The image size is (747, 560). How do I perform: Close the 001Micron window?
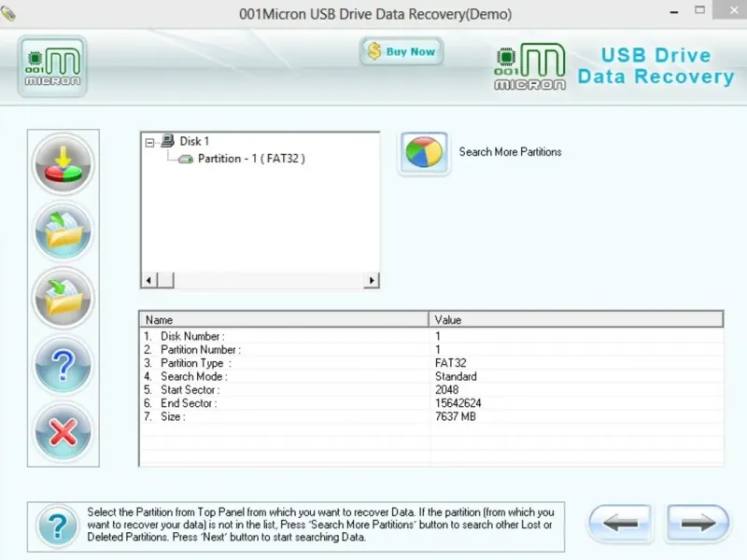click(x=734, y=10)
